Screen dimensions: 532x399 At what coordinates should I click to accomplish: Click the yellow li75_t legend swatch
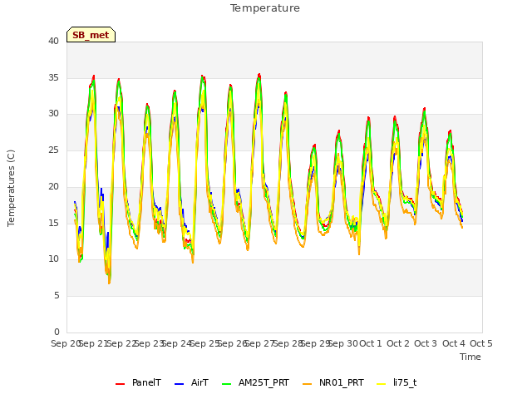(x=382, y=384)
